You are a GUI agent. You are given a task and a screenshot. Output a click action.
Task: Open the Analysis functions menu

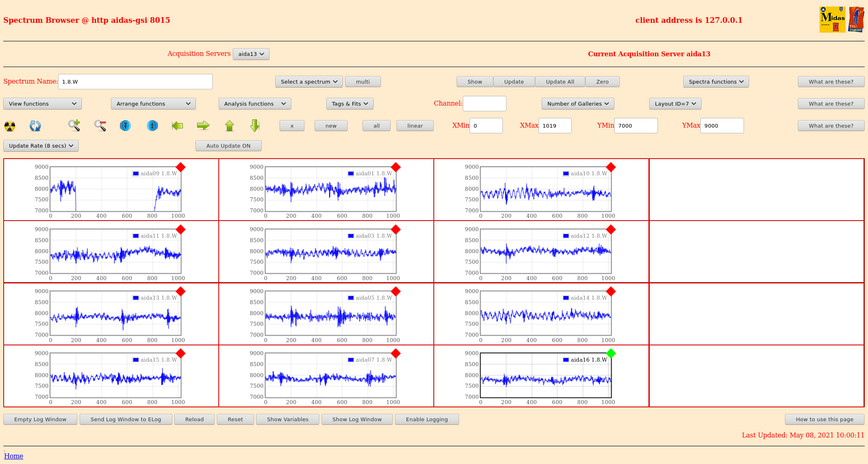click(255, 104)
